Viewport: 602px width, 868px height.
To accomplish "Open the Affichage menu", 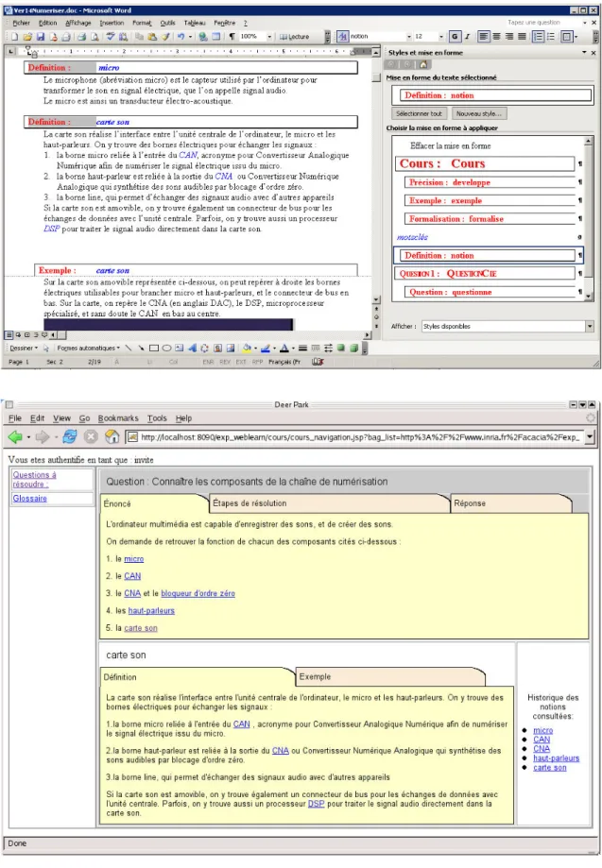I will point(78,23).
